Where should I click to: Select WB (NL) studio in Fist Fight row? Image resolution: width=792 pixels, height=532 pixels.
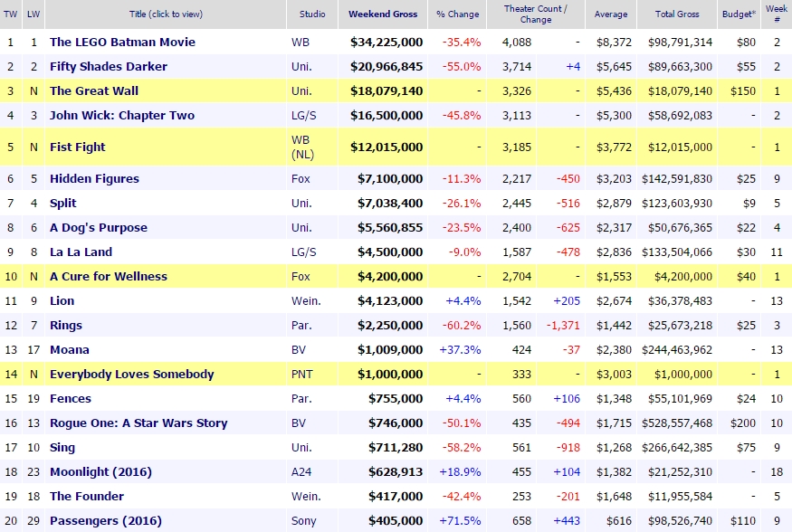click(x=302, y=147)
